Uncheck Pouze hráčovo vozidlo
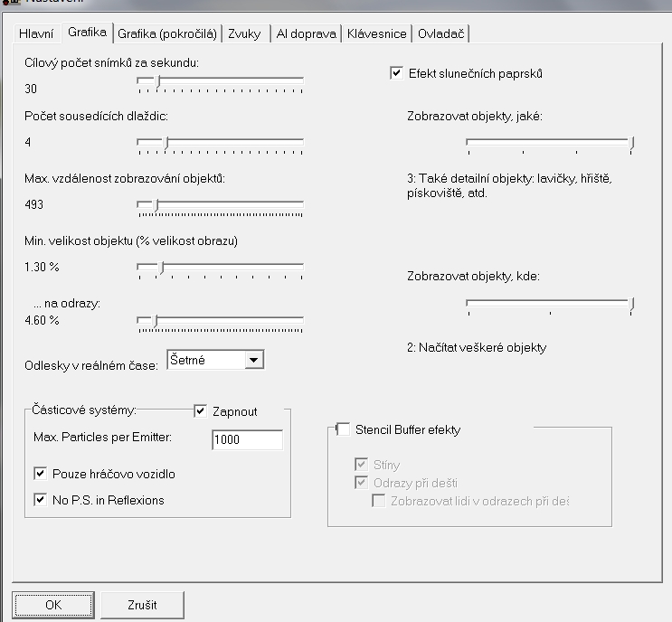Screen dimensions: 672x622 pos(40,473)
